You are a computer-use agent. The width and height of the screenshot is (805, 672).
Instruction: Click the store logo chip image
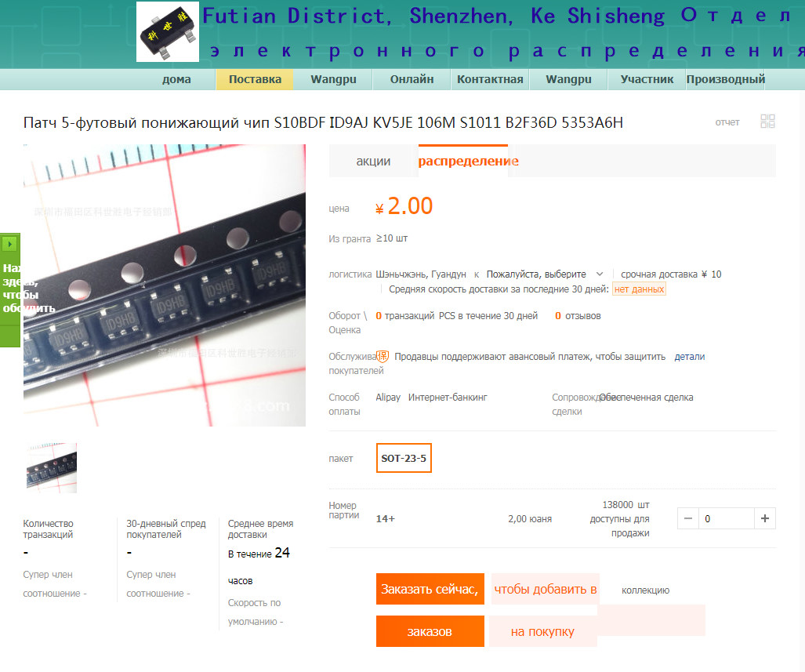pos(168,32)
